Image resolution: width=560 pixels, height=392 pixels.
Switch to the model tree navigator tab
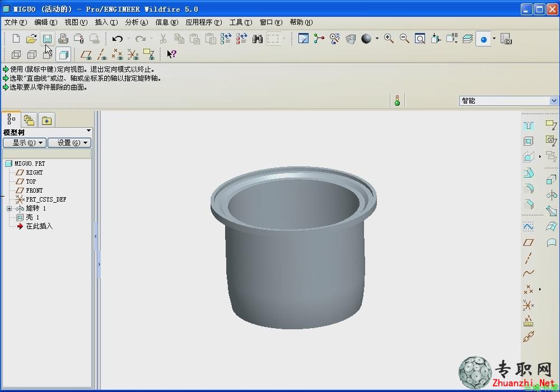click(x=11, y=119)
